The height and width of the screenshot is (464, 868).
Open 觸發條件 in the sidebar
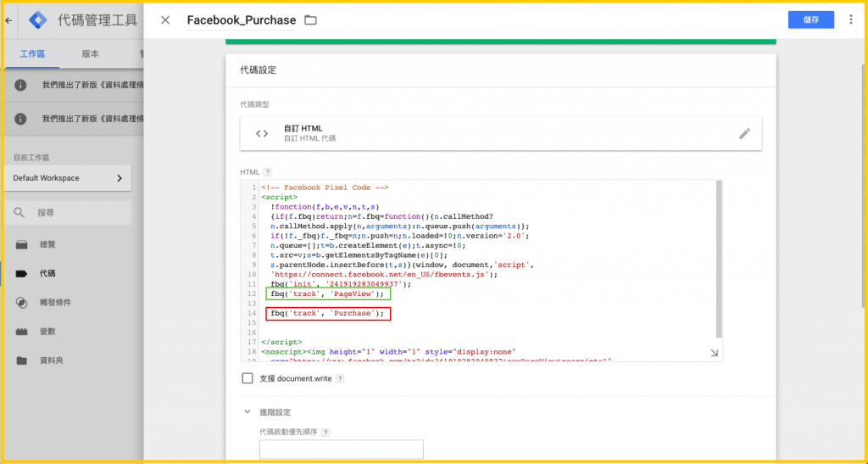click(x=55, y=303)
